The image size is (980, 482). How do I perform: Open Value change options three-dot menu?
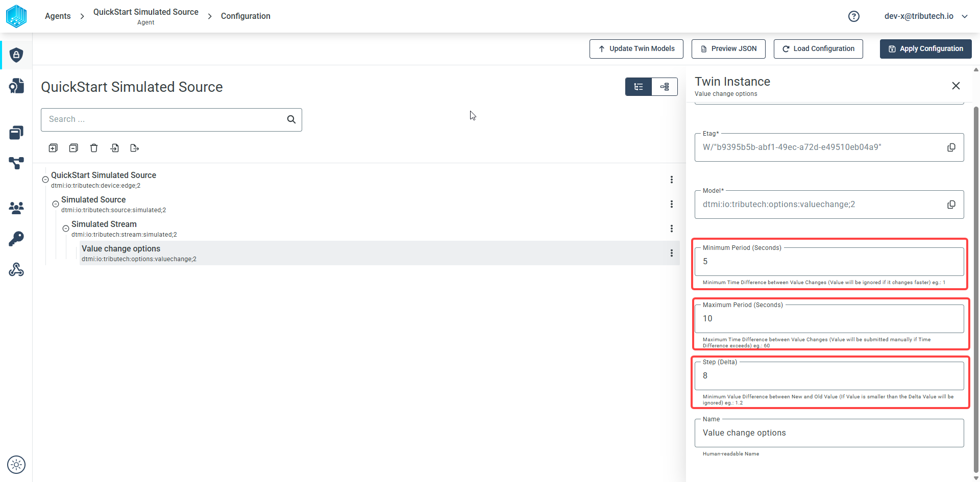click(672, 253)
